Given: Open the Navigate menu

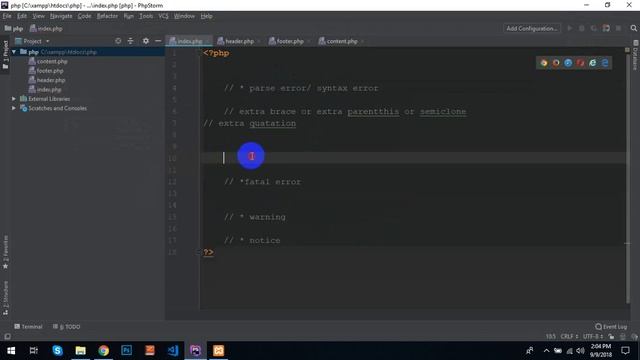Looking at the screenshot, I should coord(61,16).
